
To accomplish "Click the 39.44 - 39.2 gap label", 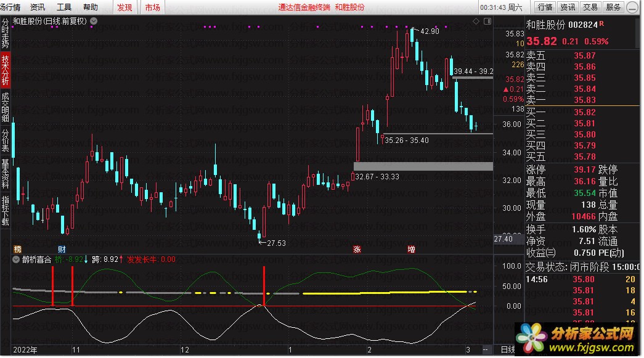I will click(x=473, y=71).
